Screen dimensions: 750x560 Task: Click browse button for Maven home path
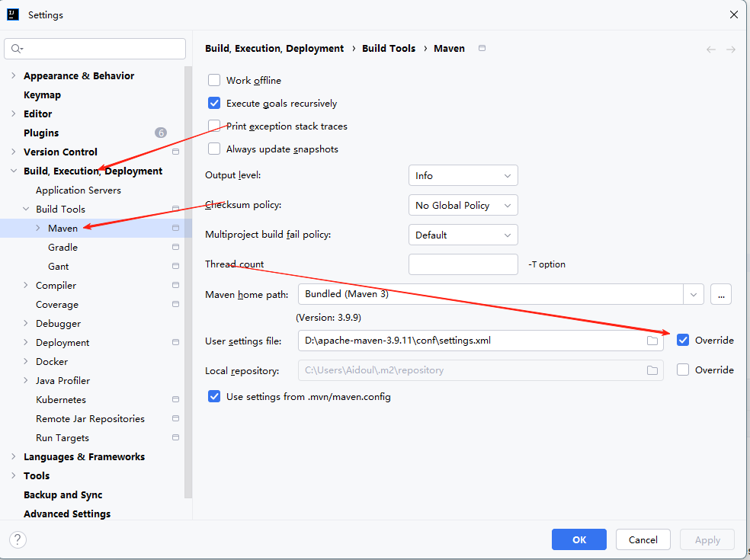[x=721, y=295]
